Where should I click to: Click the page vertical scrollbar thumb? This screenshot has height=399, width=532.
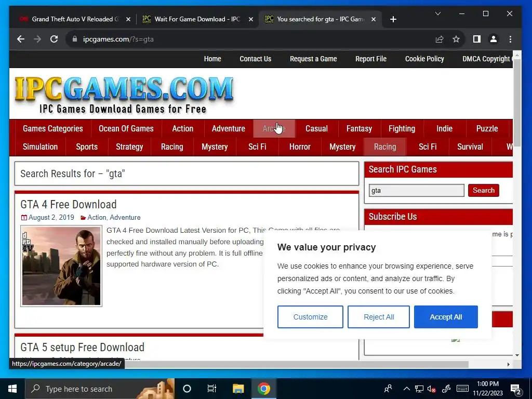pyautogui.click(x=517, y=102)
